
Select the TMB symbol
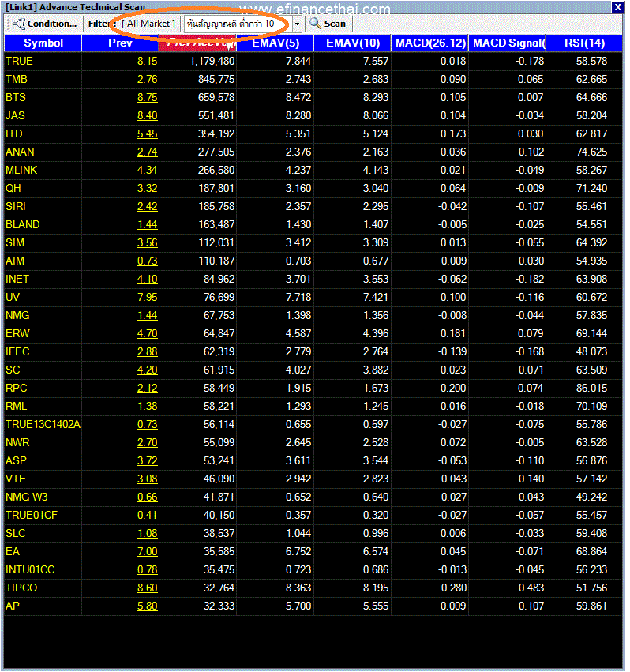pyautogui.click(x=17, y=79)
